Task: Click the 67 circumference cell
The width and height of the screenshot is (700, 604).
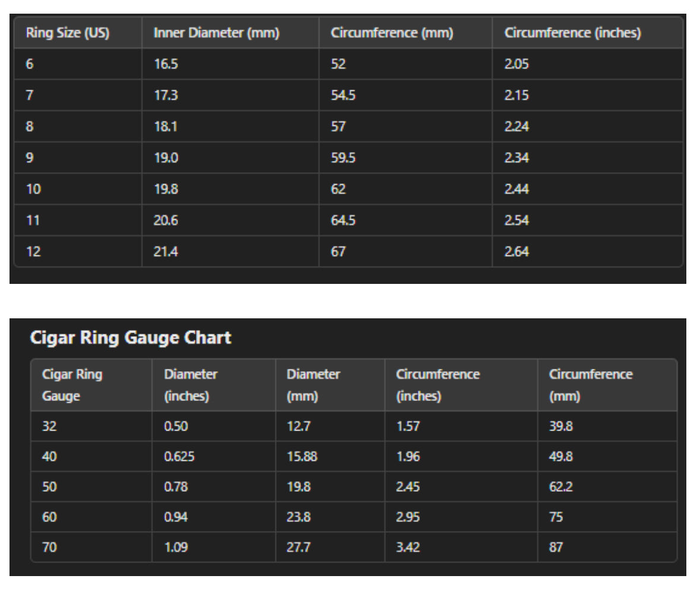Action: click(x=338, y=252)
